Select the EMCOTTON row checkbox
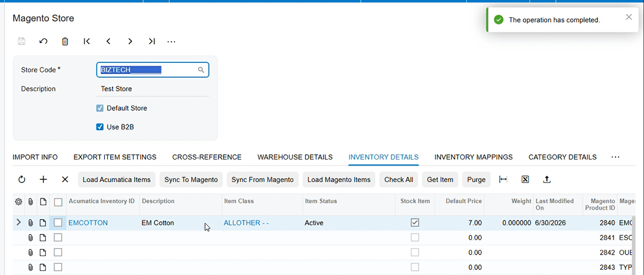The image size is (644, 275). [x=58, y=223]
